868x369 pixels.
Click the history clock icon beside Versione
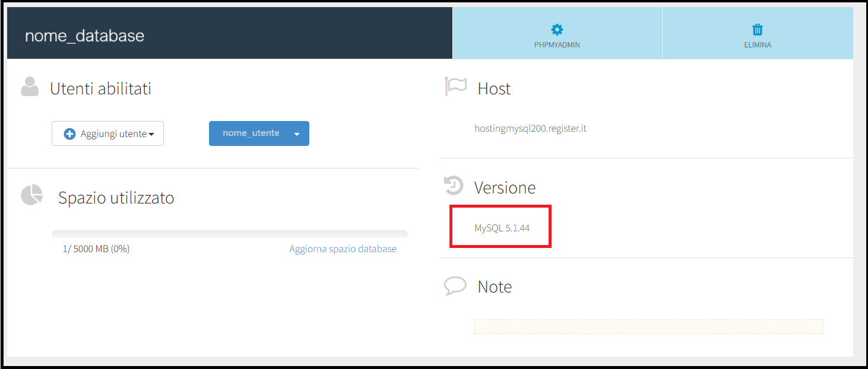click(x=454, y=186)
